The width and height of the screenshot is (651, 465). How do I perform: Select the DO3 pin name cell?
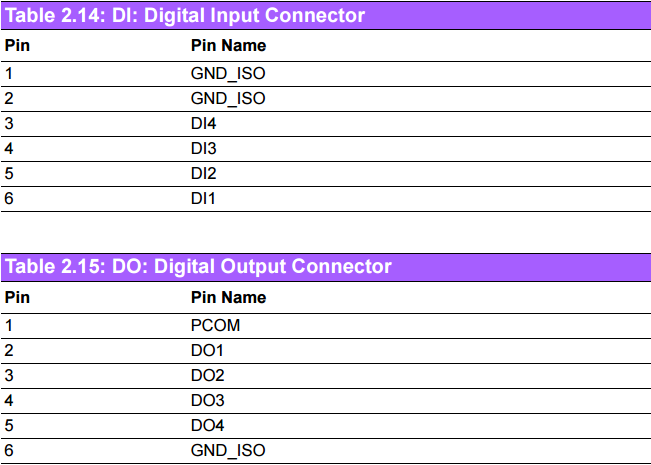point(207,401)
